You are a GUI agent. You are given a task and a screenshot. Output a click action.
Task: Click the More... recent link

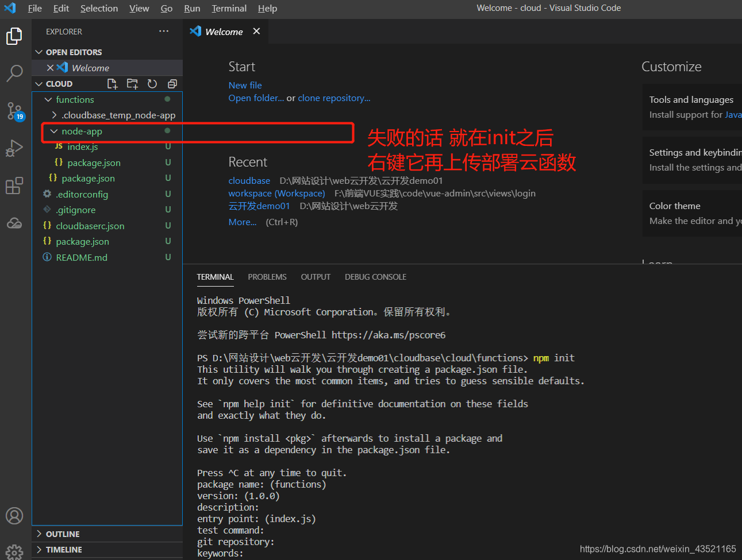243,222
